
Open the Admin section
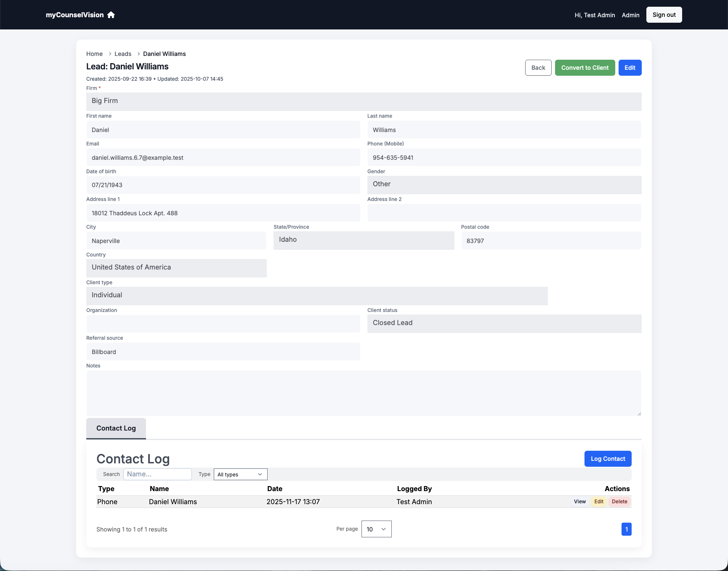630,15
